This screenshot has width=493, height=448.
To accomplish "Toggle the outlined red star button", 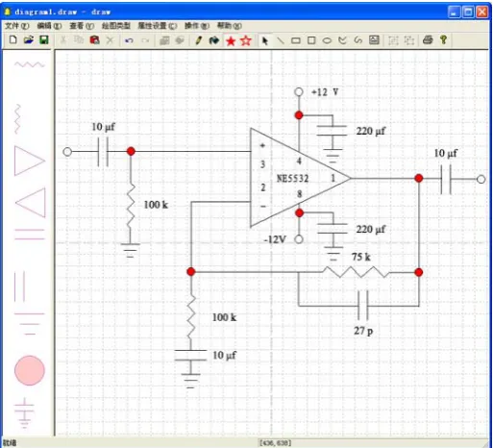I will pyautogui.click(x=246, y=40).
